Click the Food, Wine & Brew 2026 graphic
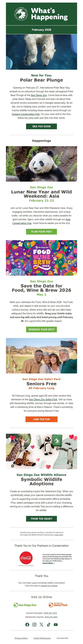 pos(41,260)
